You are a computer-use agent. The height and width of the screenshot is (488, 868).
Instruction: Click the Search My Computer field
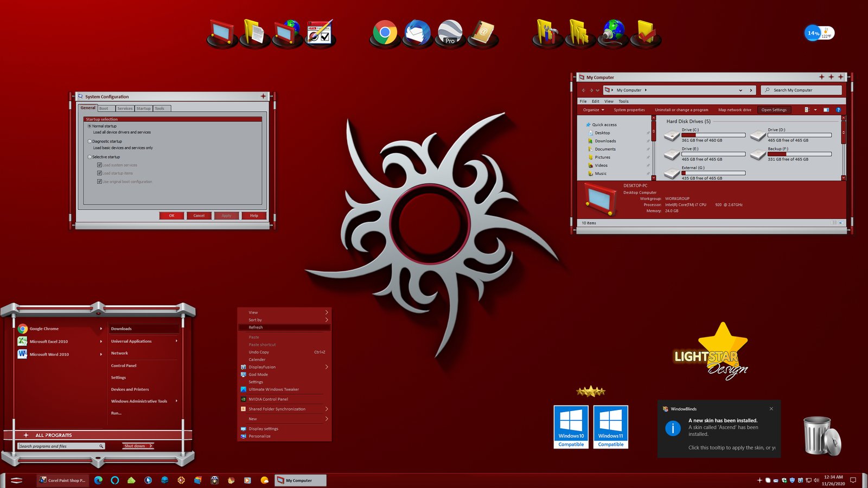801,90
